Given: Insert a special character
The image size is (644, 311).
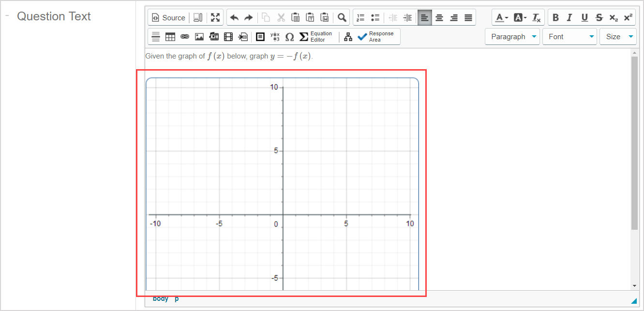Looking at the screenshot, I should click(x=290, y=36).
